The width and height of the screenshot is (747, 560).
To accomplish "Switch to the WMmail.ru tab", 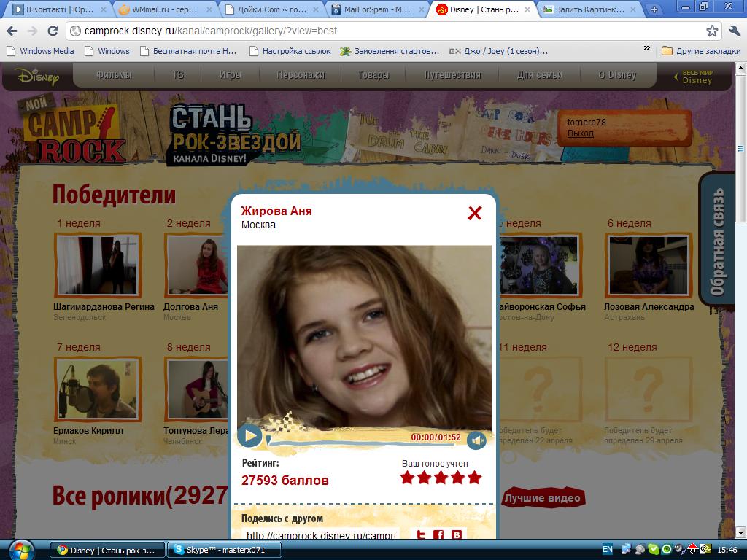I will 164,9.
